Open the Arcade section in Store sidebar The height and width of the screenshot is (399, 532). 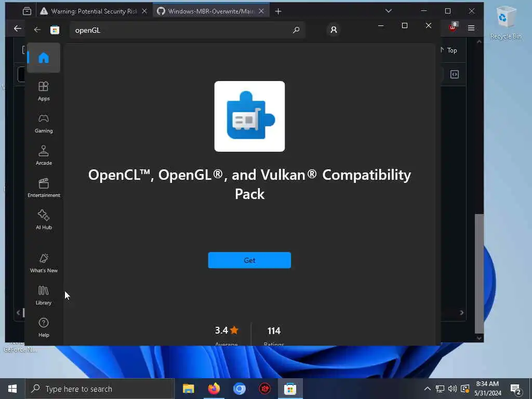[44, 156]
